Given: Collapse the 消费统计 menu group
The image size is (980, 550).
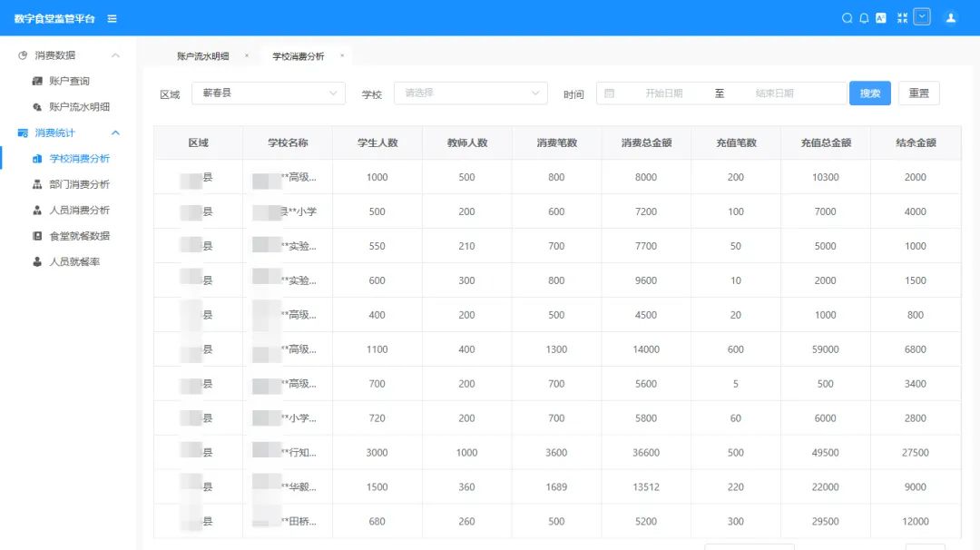Looking at the screenshot, I should point(115,133).
